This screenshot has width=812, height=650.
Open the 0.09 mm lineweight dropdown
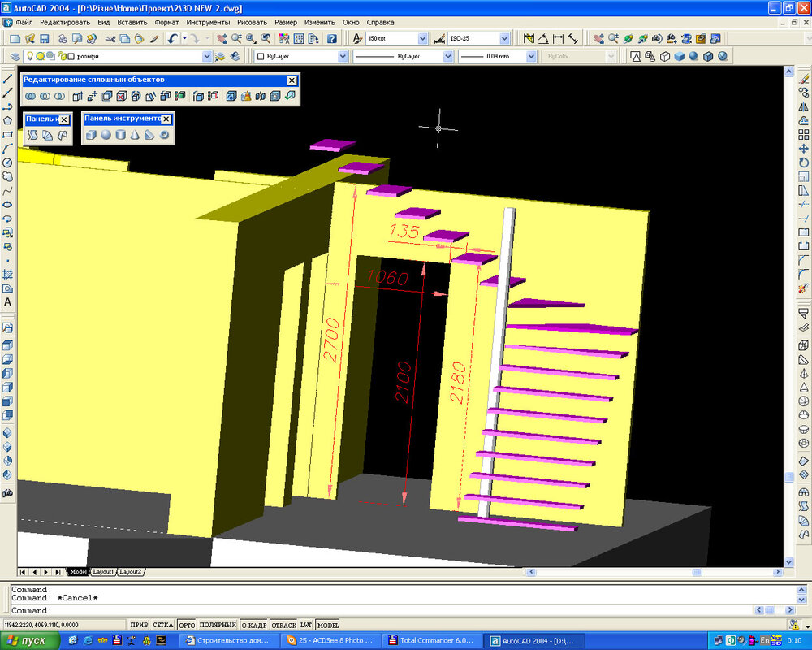click(x=531, y=57)
